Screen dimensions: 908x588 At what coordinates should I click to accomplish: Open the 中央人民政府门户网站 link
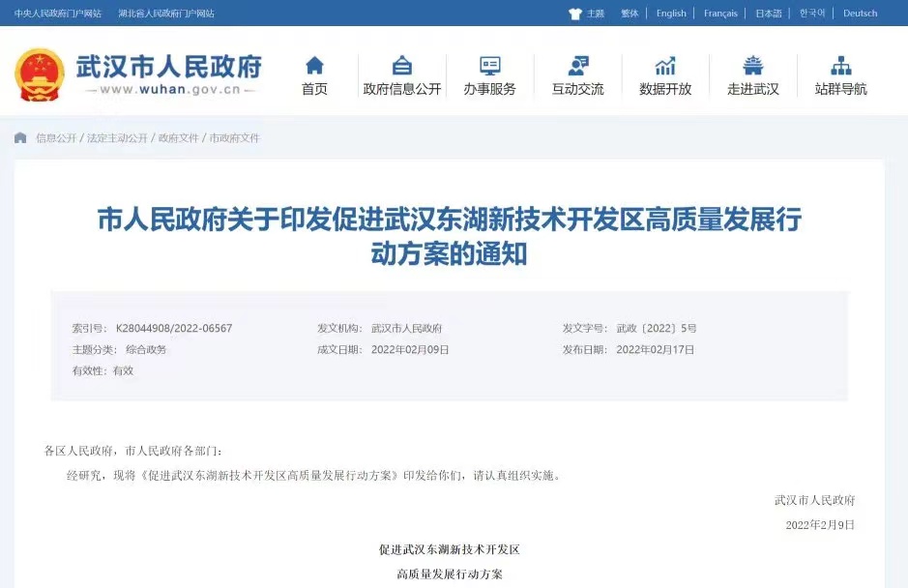[x=58, y=14]
